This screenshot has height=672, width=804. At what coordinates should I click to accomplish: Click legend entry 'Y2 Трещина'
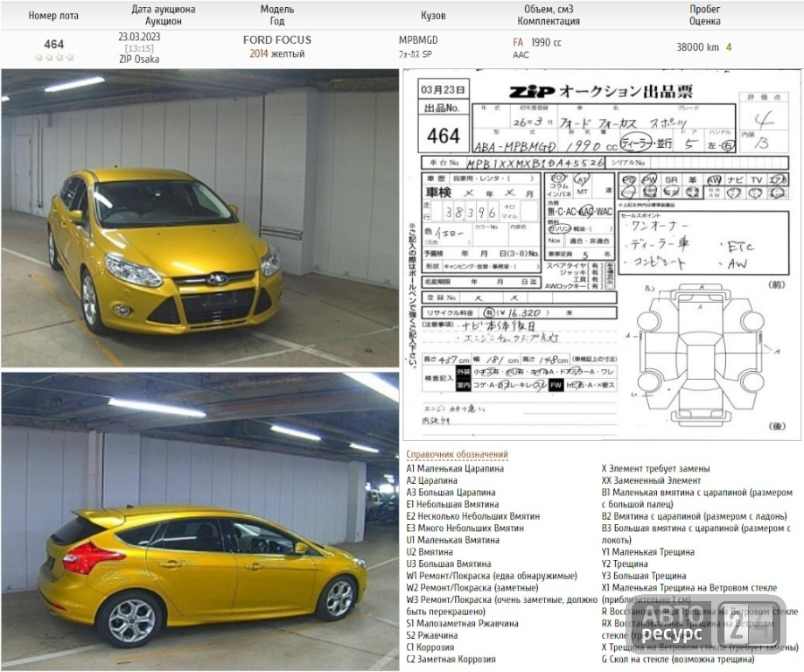point(625,563)
